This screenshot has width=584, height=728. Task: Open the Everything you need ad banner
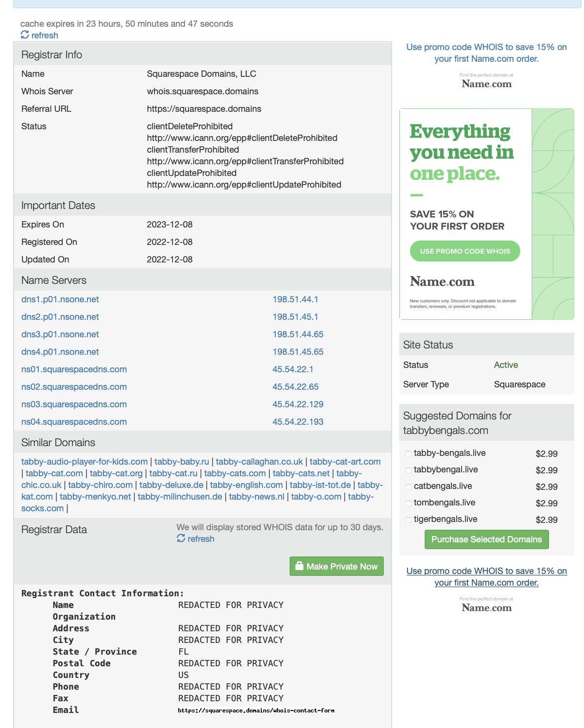(x=486, y=214)
